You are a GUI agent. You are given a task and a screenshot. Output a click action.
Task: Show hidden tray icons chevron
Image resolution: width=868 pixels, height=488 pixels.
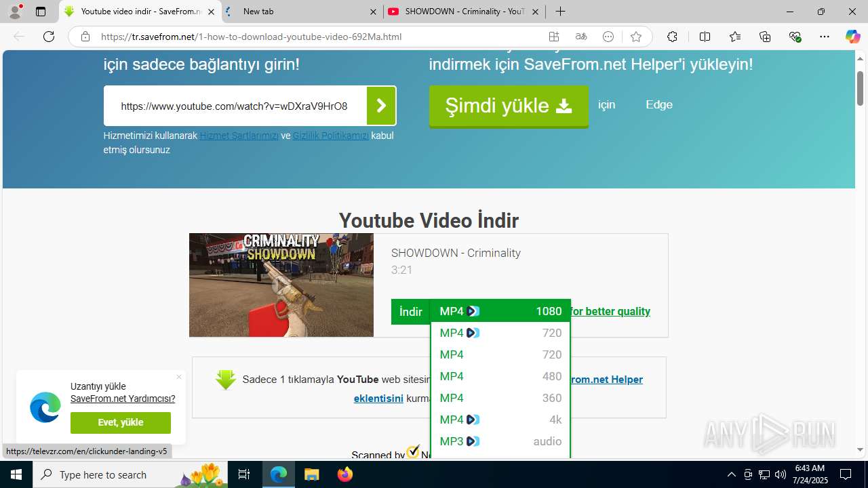pos(731,474)
